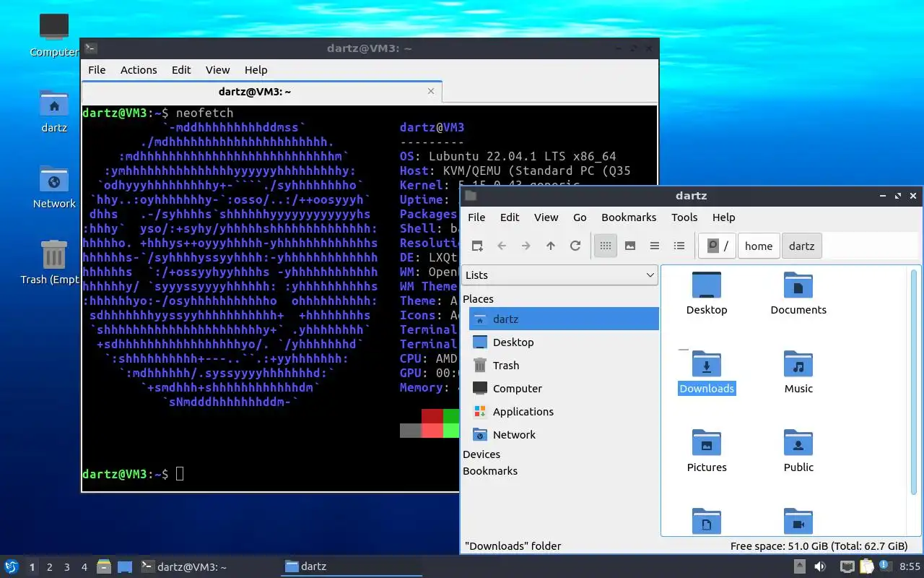Open Applications in Places sidebar
This screenshot has height=578, width=924.
click(564, 411)
